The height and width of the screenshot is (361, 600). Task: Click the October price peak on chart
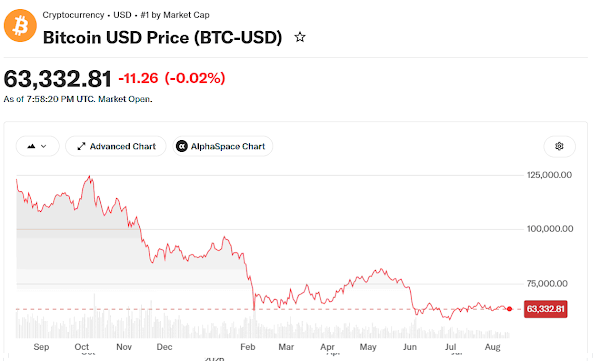90,177
